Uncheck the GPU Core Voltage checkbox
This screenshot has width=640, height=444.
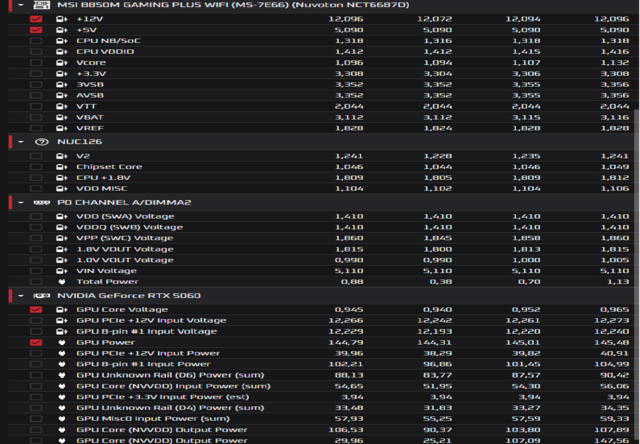point(36,309)
